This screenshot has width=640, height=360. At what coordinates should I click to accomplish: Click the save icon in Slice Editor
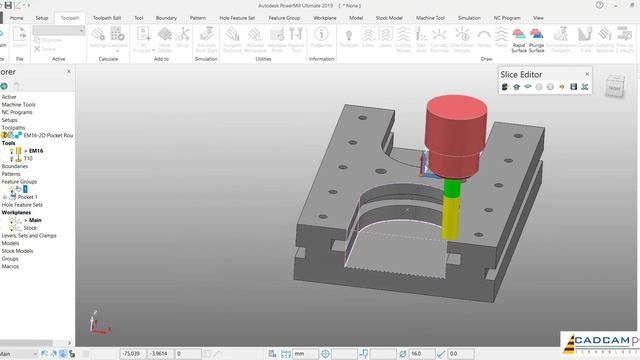click(573, 87)
